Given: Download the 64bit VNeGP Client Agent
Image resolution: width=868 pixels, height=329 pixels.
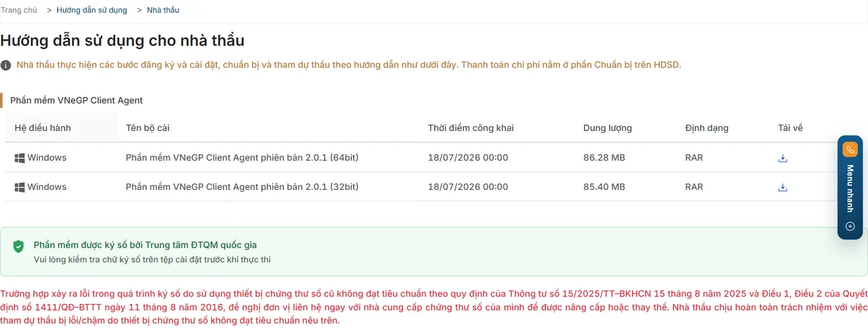Looking at the screenshot, I should [x=783, y=158].
